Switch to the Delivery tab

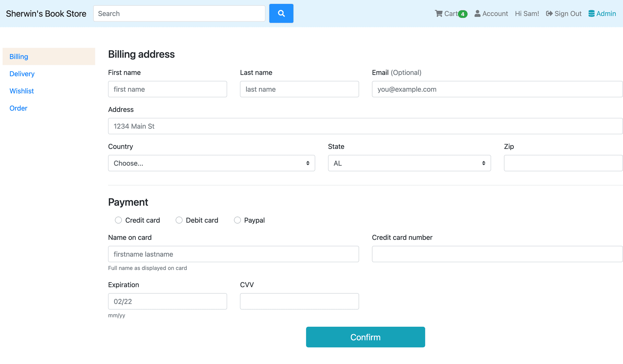click(22, 74)
